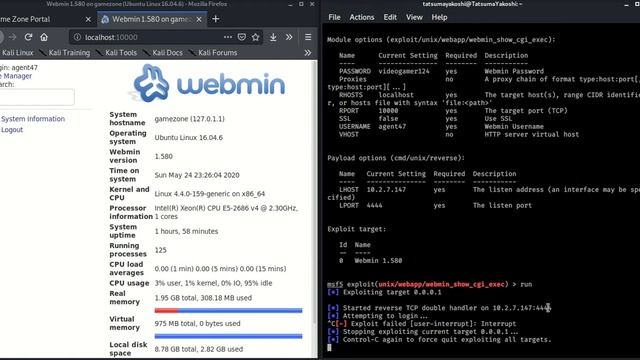Open a new Firefox tab with plus button
640x360 pixels.
point(216,19)
